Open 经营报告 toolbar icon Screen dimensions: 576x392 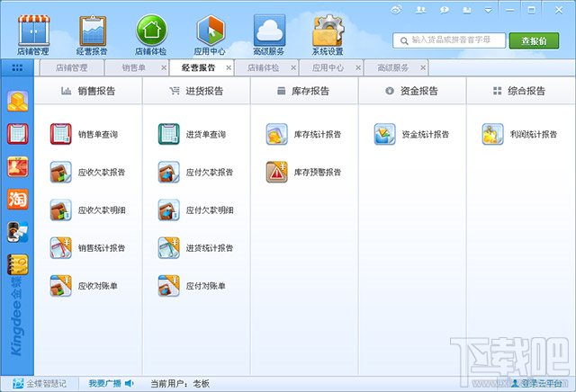[x=92, y=35]
